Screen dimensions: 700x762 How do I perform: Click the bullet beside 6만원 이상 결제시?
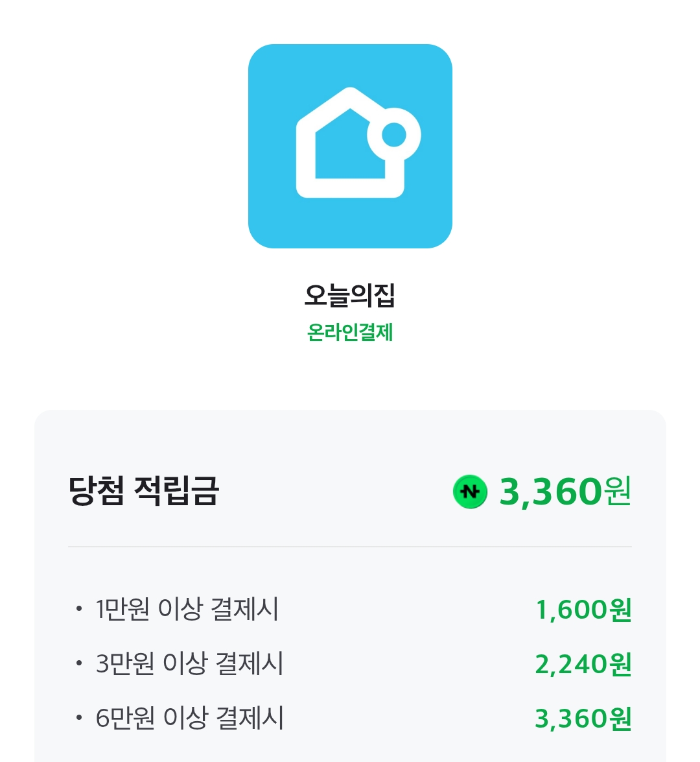click(x=78, y=717)
